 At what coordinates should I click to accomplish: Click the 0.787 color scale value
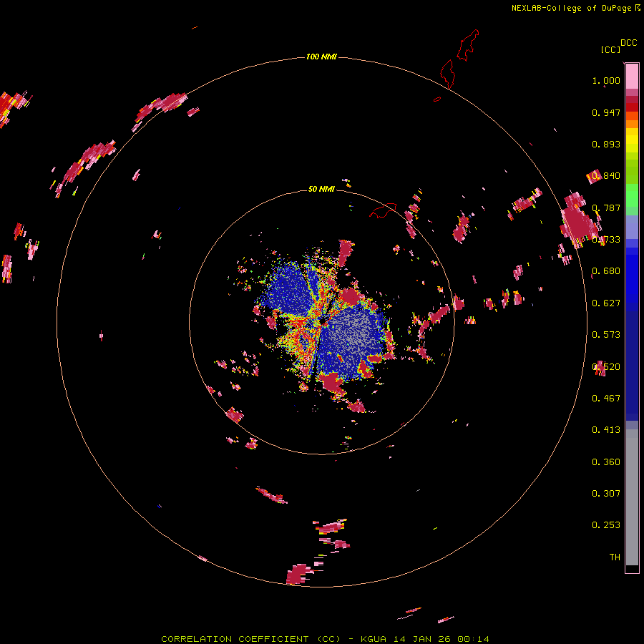(x=606, y=208)
